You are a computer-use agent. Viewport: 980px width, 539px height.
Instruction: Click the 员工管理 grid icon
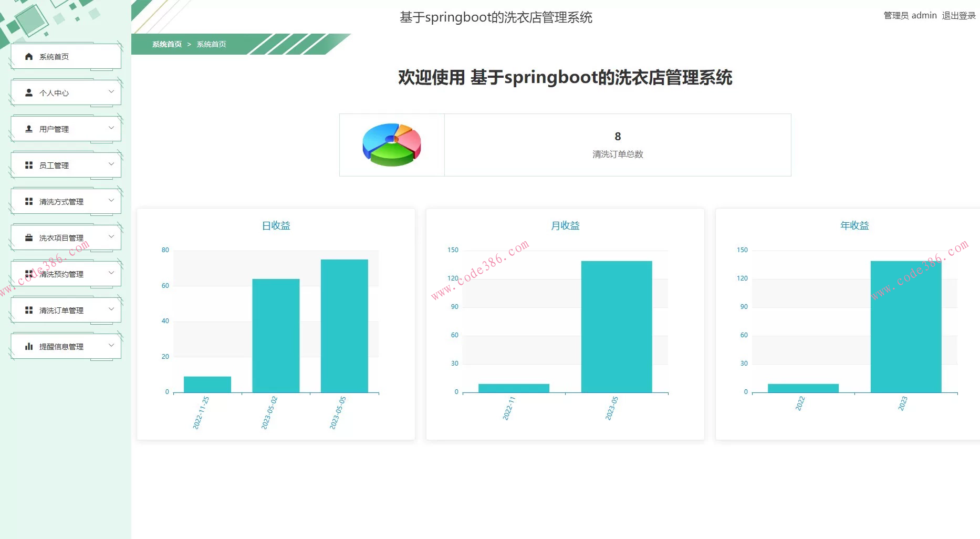(28, 164)
